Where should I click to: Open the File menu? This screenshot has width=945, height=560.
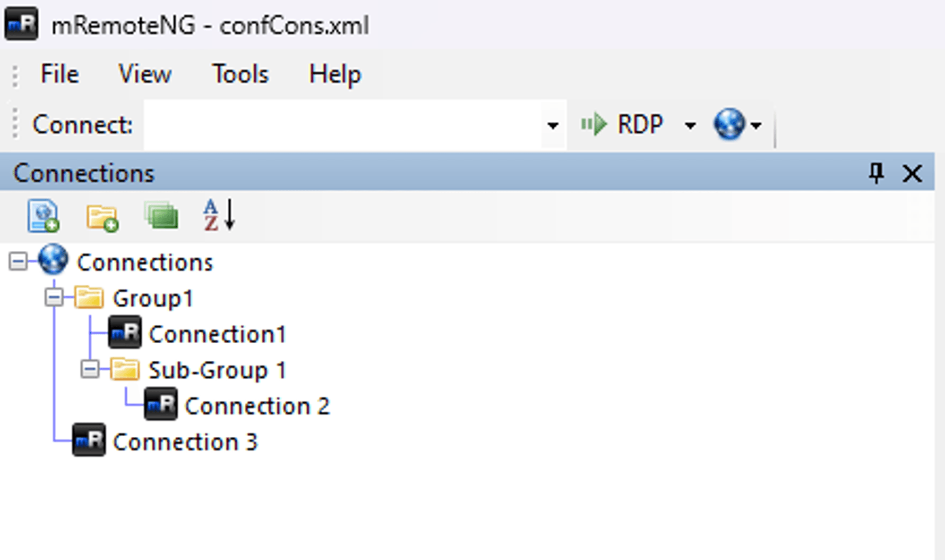click(x=60, y=74)
